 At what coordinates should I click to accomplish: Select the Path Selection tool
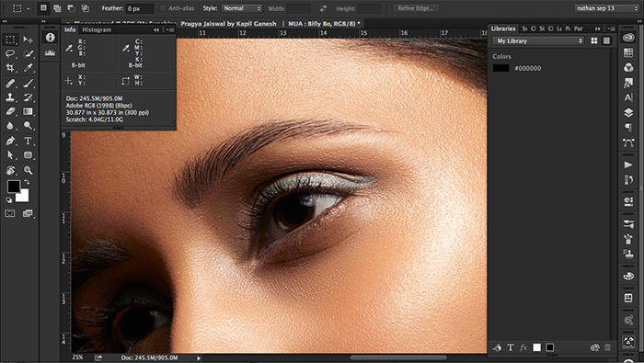click(10, 155)
